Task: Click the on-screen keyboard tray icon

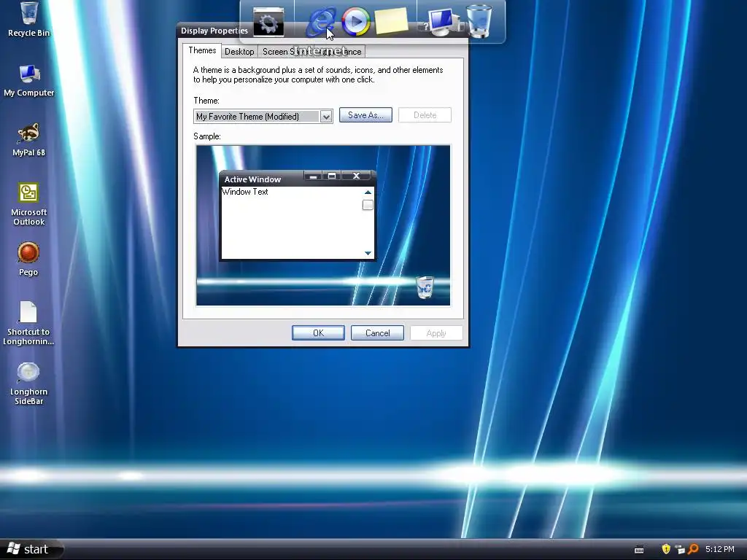Action: click(639, 550)
